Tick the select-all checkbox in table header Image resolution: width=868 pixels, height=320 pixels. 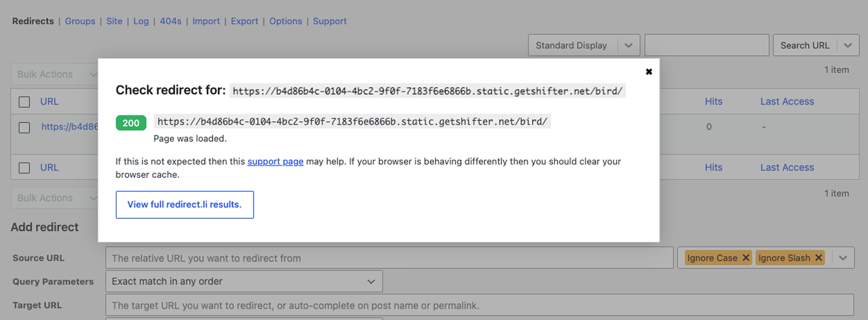point(24,102)
